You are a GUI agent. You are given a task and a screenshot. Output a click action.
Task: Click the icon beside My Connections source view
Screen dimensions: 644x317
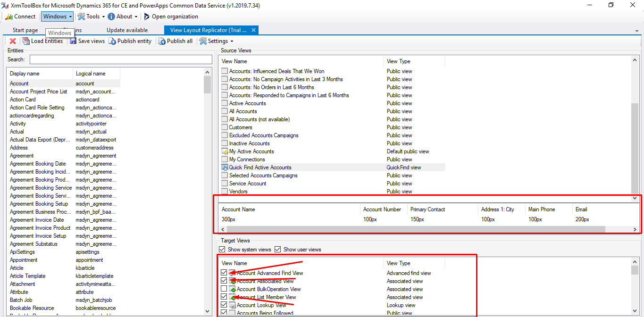tap(225, 159)
